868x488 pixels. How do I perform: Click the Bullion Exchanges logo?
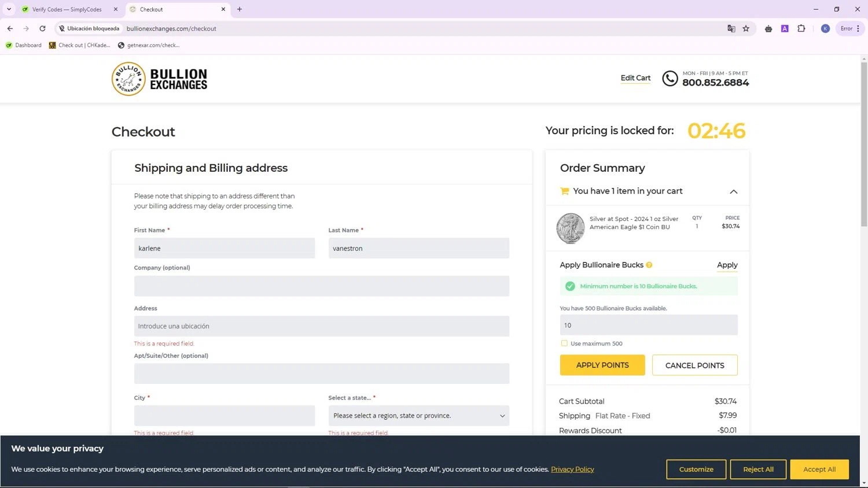click(159, 79)
